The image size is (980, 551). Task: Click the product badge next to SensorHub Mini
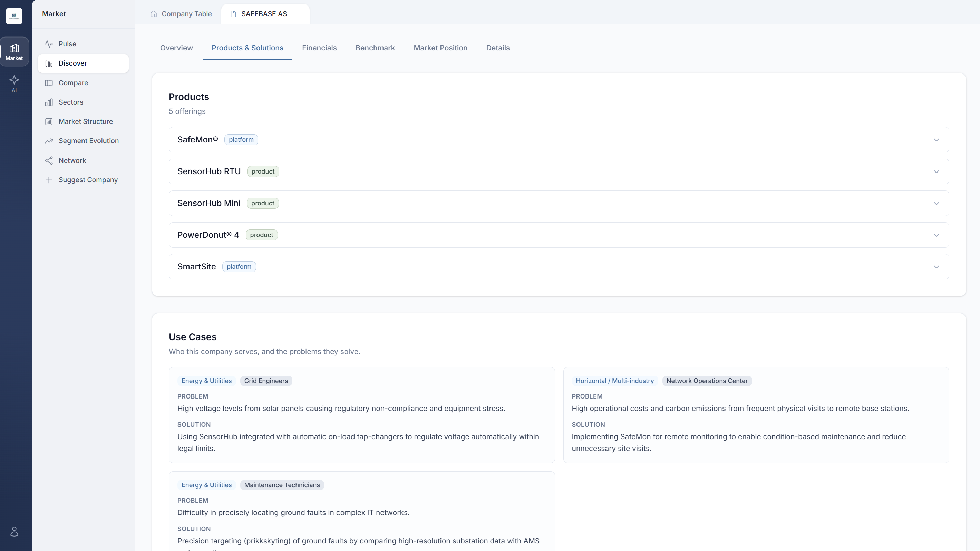pyautogui.click(x=262, y=203)
